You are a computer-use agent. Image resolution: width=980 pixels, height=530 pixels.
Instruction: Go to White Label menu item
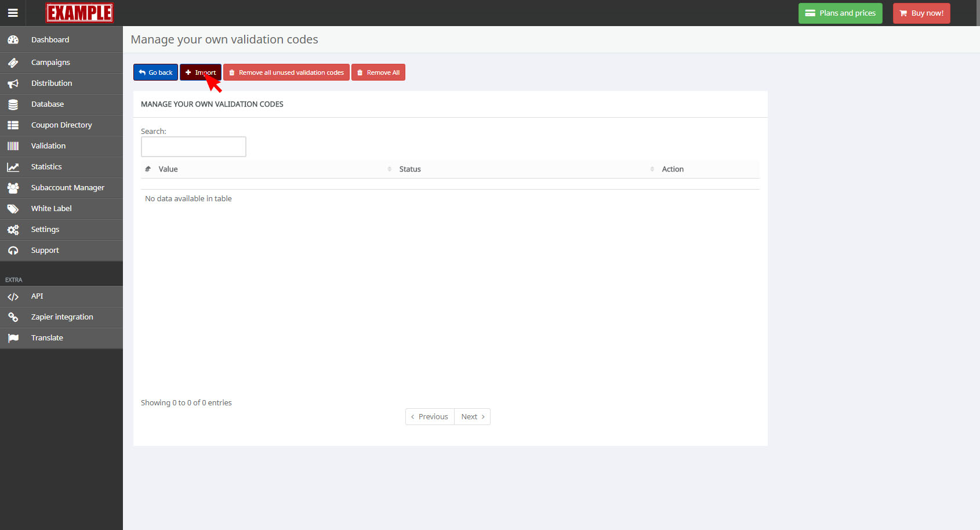[52, 209]
